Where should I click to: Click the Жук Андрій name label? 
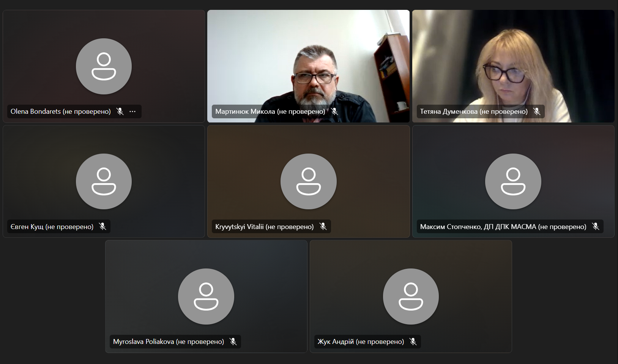361,342
